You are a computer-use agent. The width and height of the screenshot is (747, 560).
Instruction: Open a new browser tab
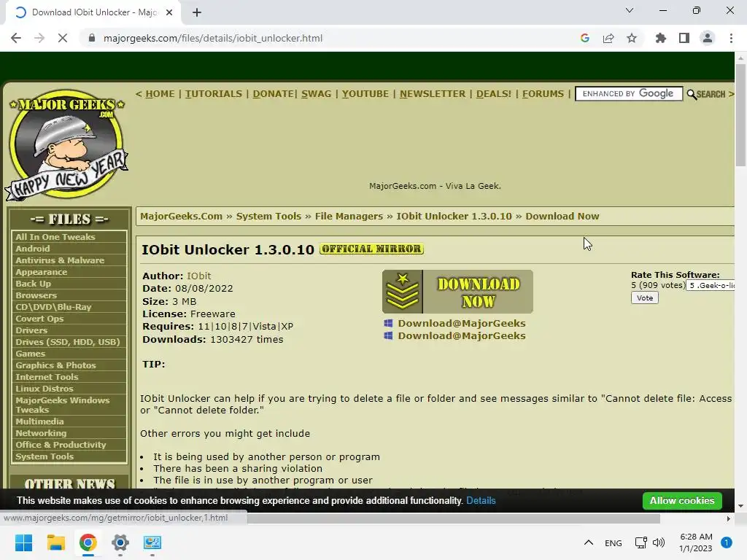click(197, 12)
